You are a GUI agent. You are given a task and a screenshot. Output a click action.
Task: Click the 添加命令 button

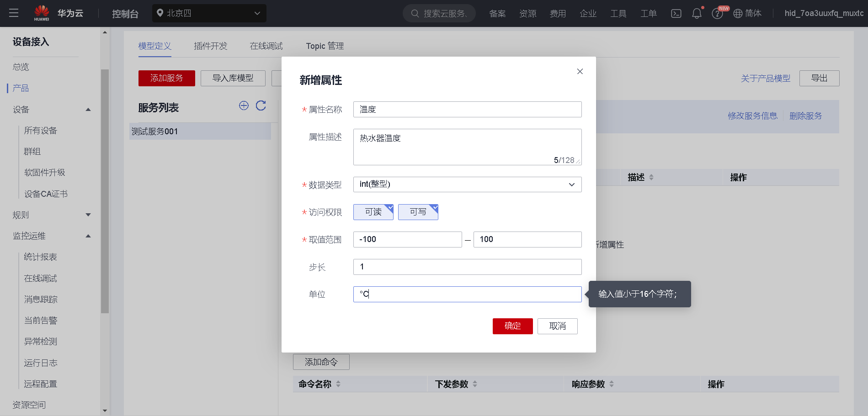[x=321, y=362]
